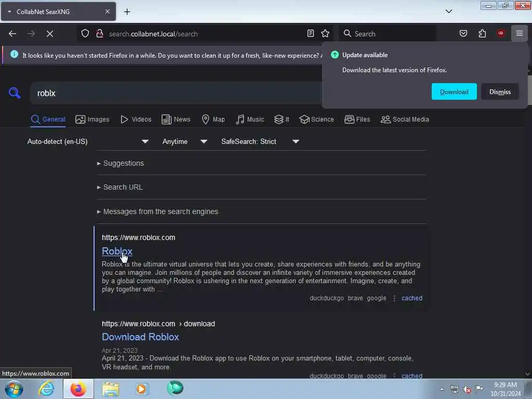Bookmark this page with the star
The height and width of the screenshot is (399, 532).
coord(325,33)
